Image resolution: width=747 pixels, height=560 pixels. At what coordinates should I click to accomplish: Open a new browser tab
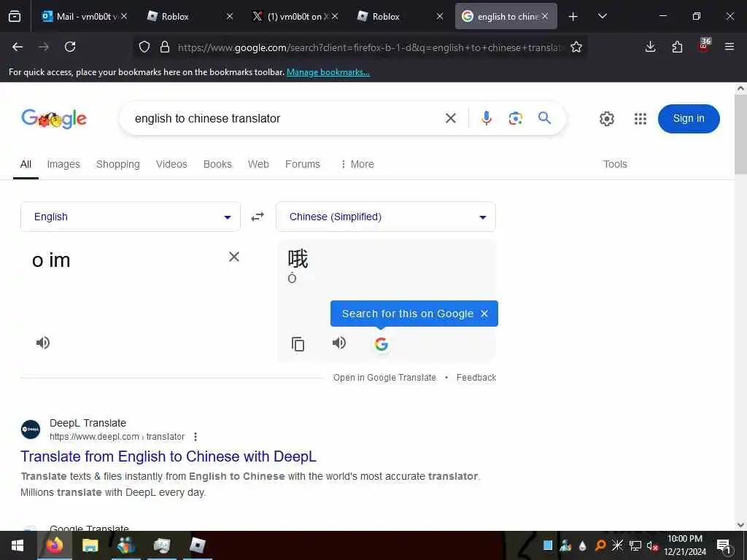(x=573, y=16)
